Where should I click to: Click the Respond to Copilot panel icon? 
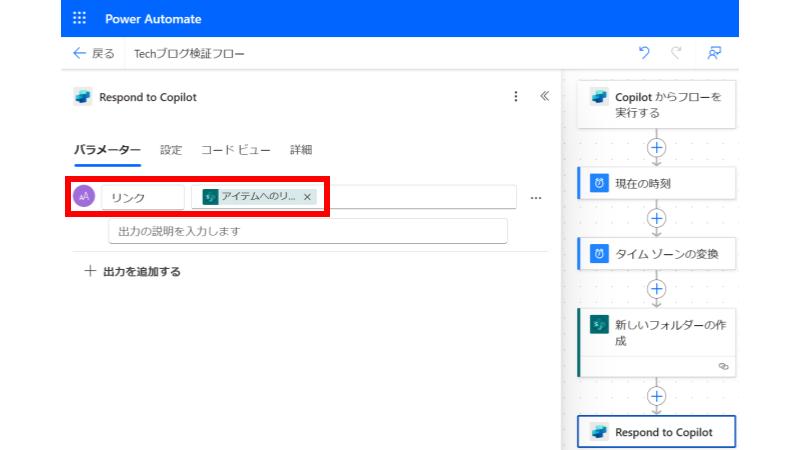[x=83, y=96]
